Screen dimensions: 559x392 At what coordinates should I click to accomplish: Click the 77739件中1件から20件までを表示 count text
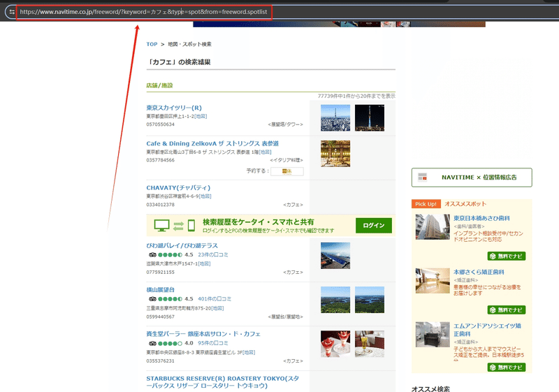pyautogui.click(x=356, y=96)
